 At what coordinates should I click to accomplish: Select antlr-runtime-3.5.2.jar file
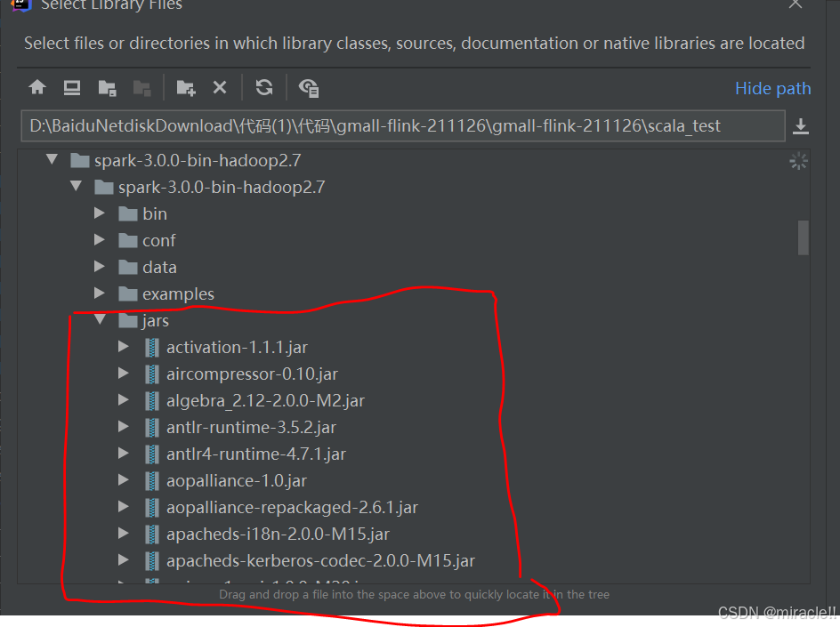240,428
